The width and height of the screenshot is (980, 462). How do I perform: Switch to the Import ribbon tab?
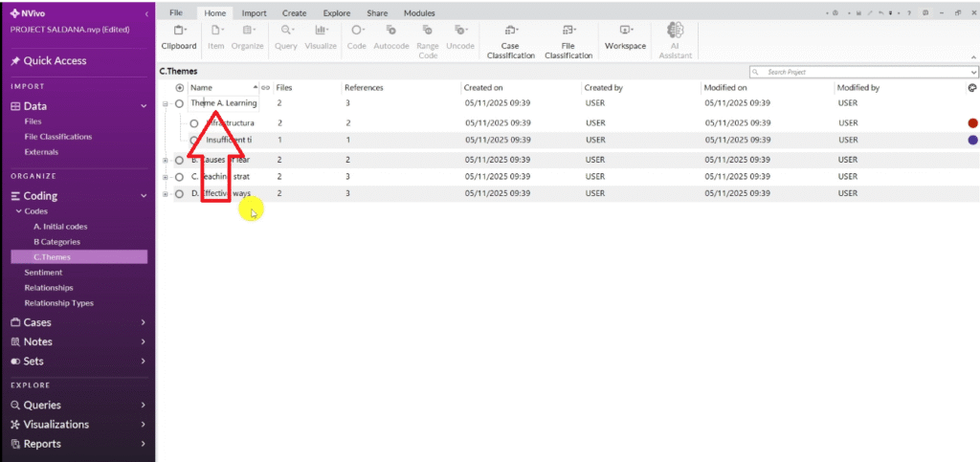(x=254, y=13)
